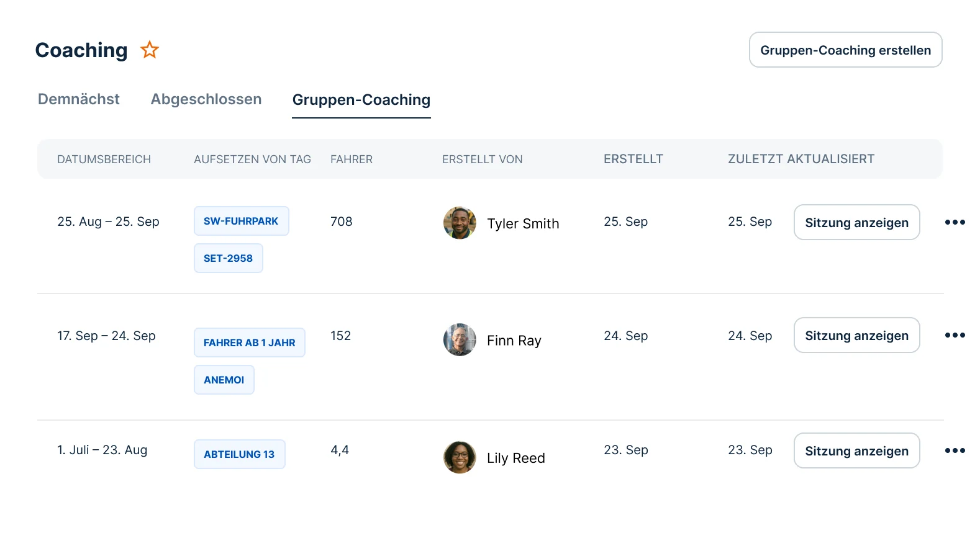
Task: Click the FAHRER AB 1 JAHR tag
Action: [249, 343]
